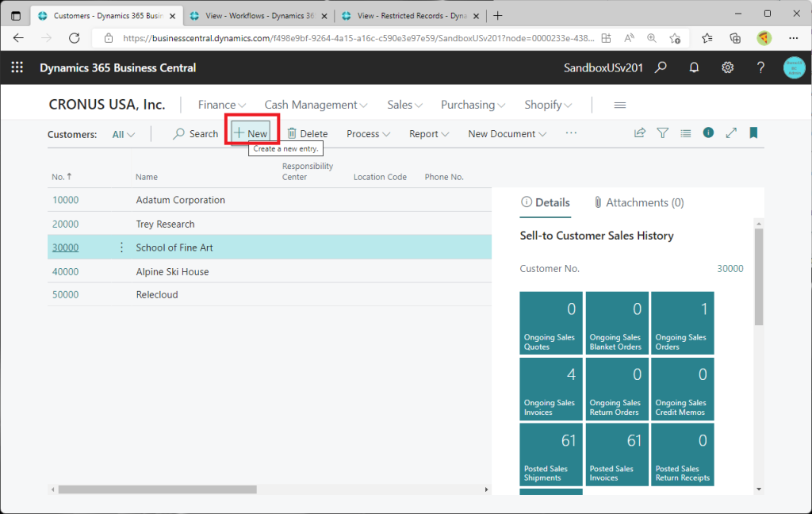Click the Business Central search magnifier icon

(661, 67)
